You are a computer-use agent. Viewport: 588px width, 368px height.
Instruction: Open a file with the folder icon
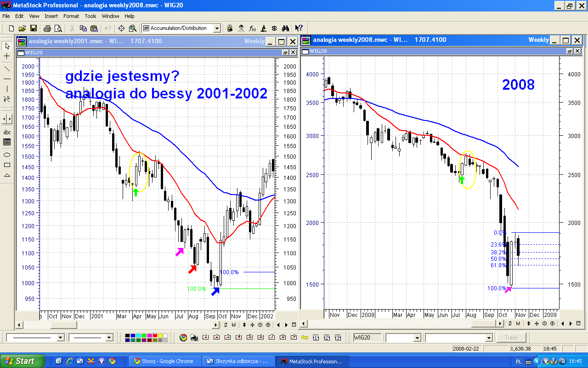[x=23, y=29]
